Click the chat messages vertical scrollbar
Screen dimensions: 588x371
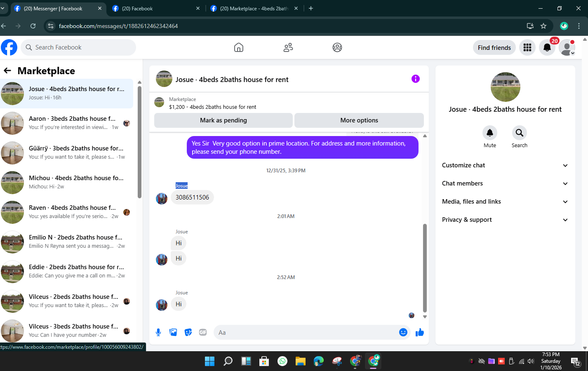click(x=425, y=268)
